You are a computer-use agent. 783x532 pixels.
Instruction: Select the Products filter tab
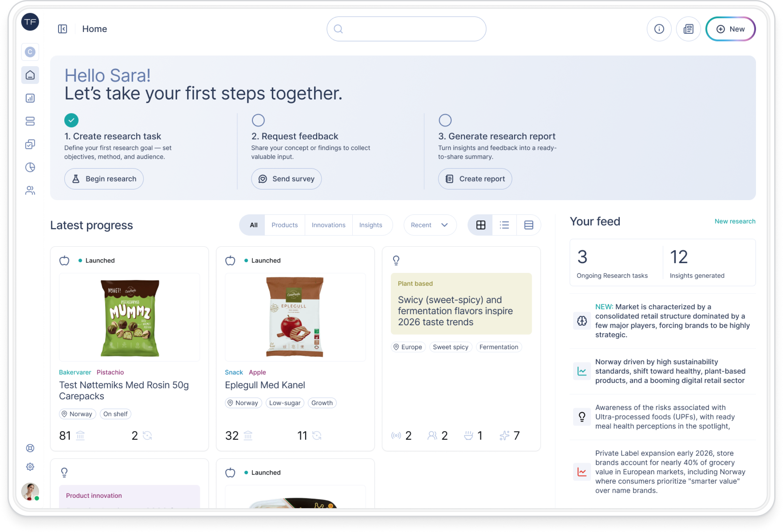[x=284, y=225]
